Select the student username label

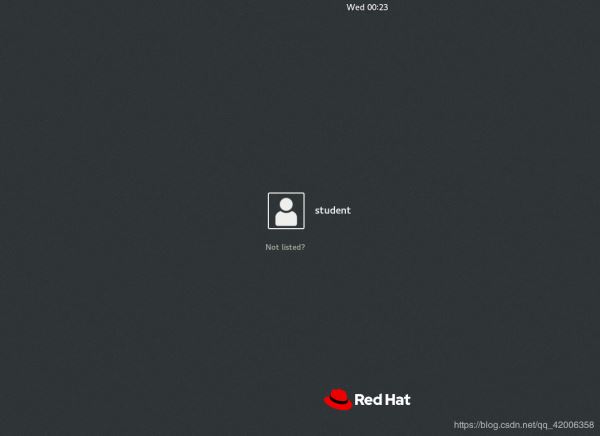333,211
